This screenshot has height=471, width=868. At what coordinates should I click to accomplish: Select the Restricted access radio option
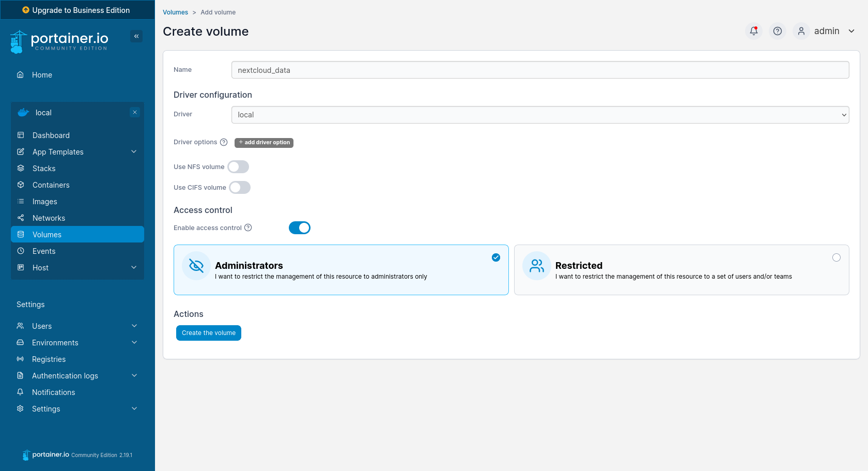(x=836, y=257)
